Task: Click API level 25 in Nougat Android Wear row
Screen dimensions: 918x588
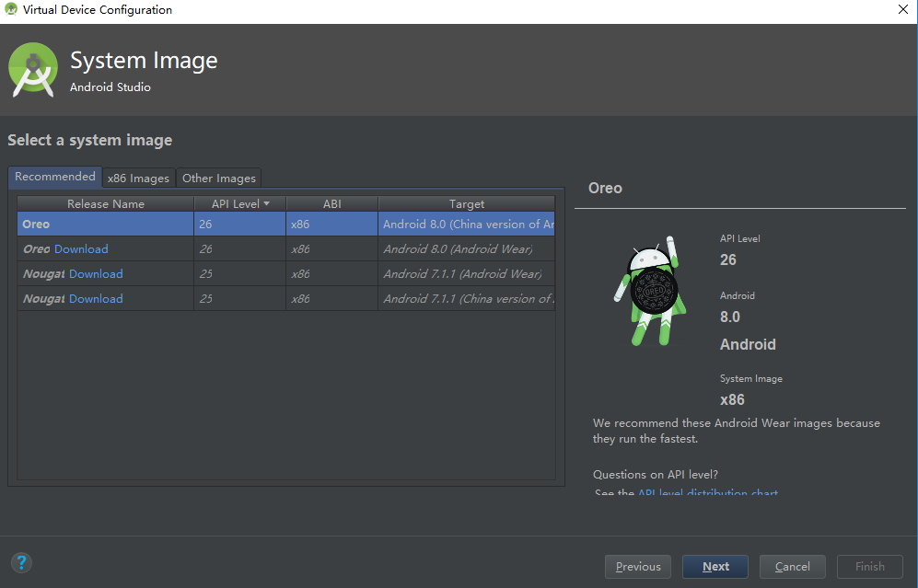Action: [x=240, y=274]
